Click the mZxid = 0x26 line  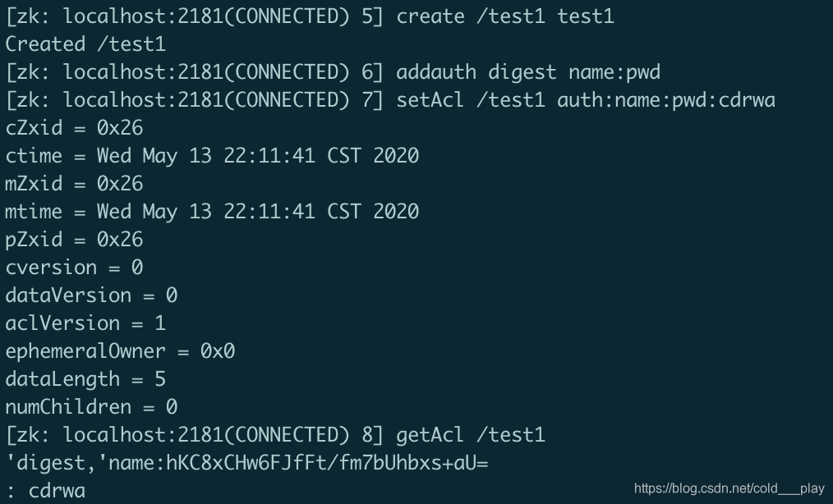[75, 184]
